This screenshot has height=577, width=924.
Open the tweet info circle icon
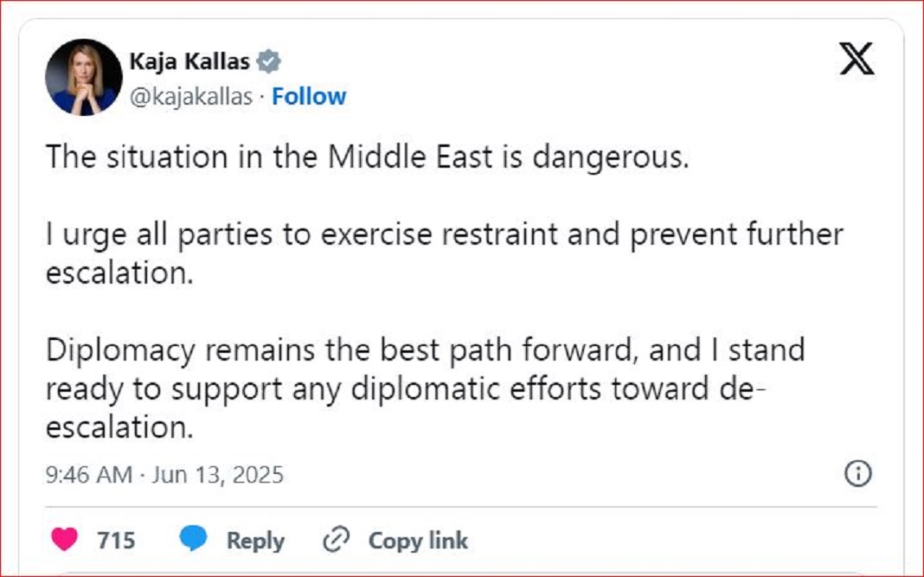pos(857,473)
